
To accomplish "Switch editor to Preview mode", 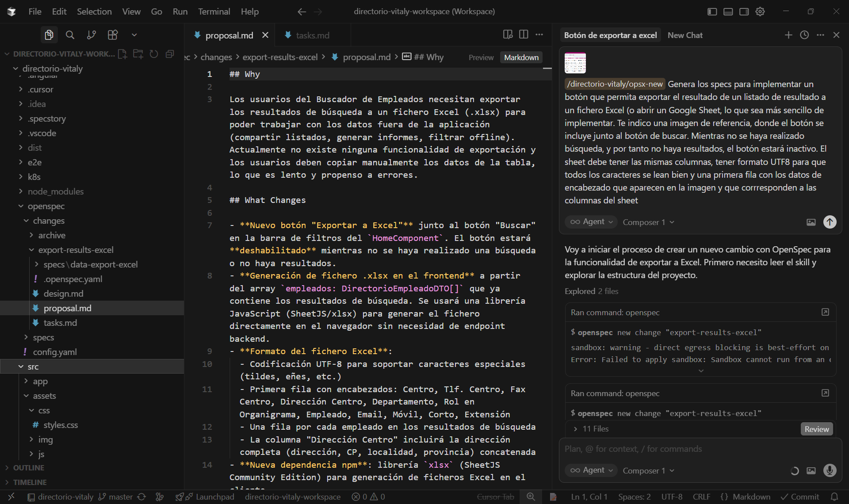I will coord(481,57).
